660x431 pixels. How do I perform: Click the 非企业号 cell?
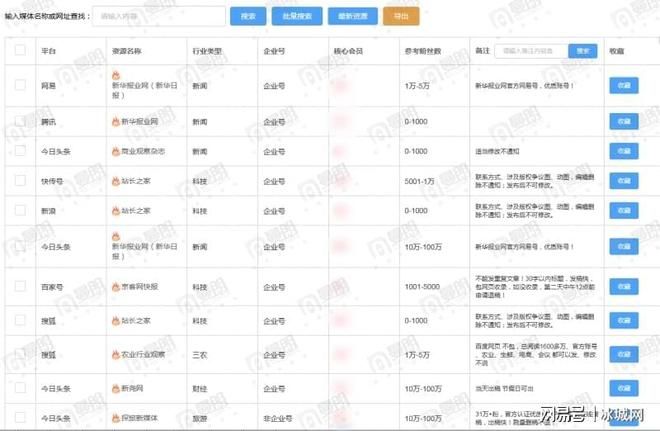[277, 418]
